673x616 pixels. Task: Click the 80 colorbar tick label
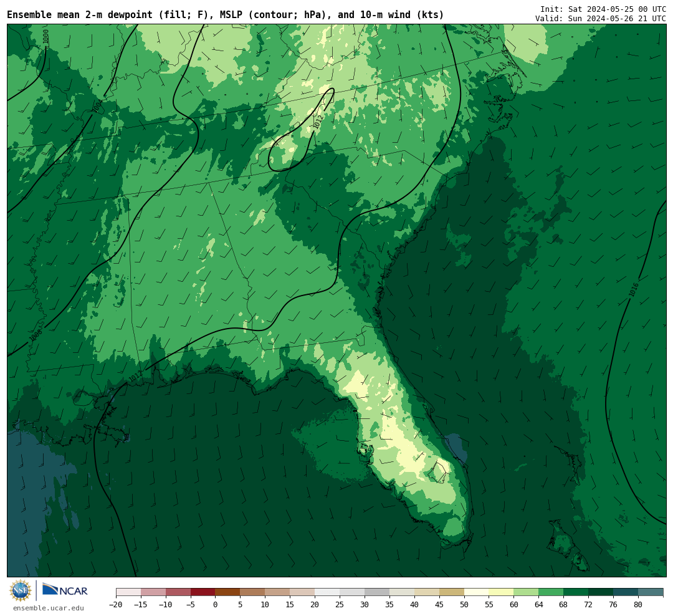[x=639, y=604]
